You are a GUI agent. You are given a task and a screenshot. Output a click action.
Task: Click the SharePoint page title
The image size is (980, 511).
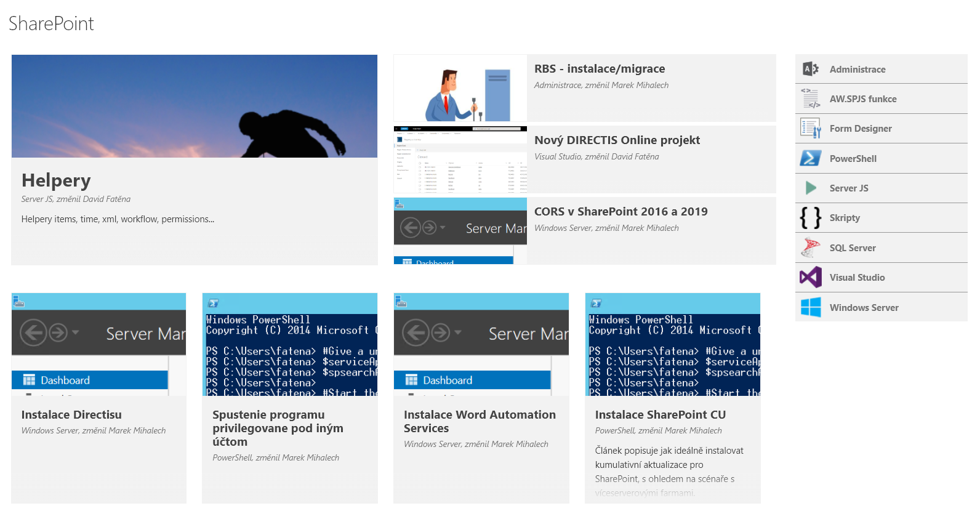pyautogui.click(x=51, y=23)
